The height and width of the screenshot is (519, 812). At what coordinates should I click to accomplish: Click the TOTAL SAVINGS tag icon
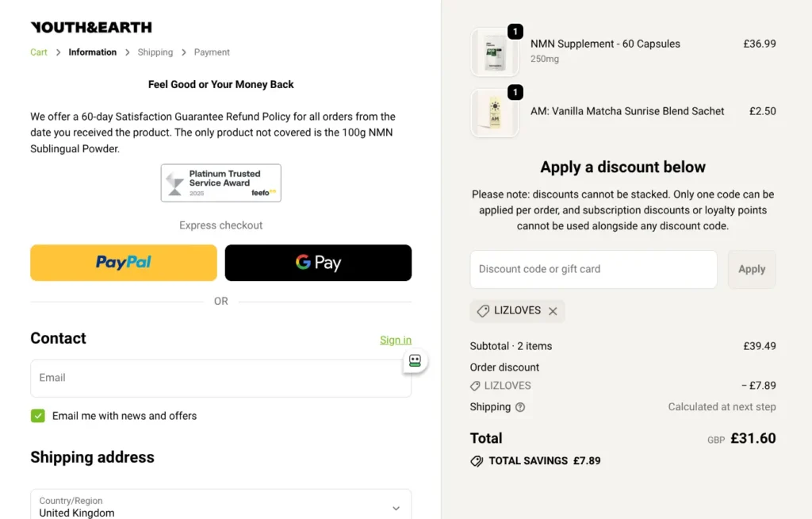[477, 460]
